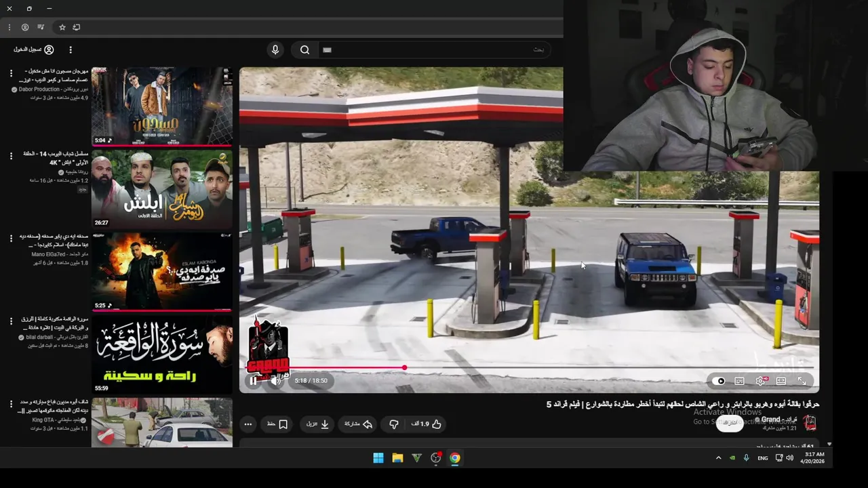Open Google Chrome from the taskbar
The height and width of the screenshot is (488, 868).
tap(454, 458)
